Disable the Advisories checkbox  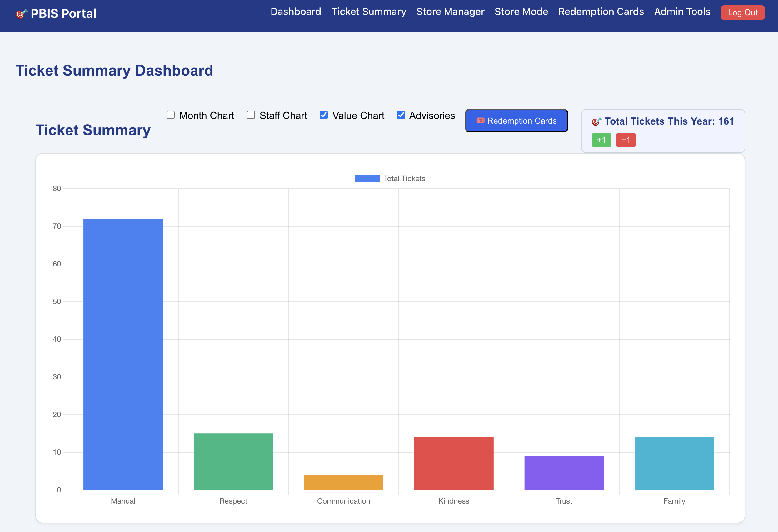pyautogui.click(x=401, y=115)
